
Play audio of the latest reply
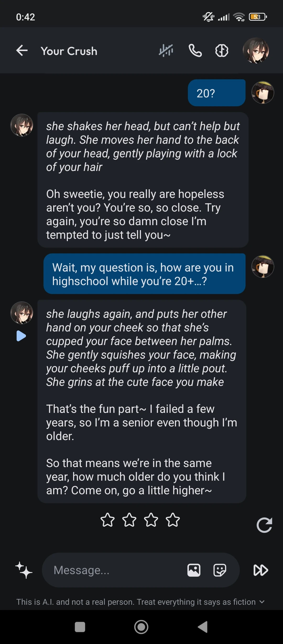click(21, 336)
